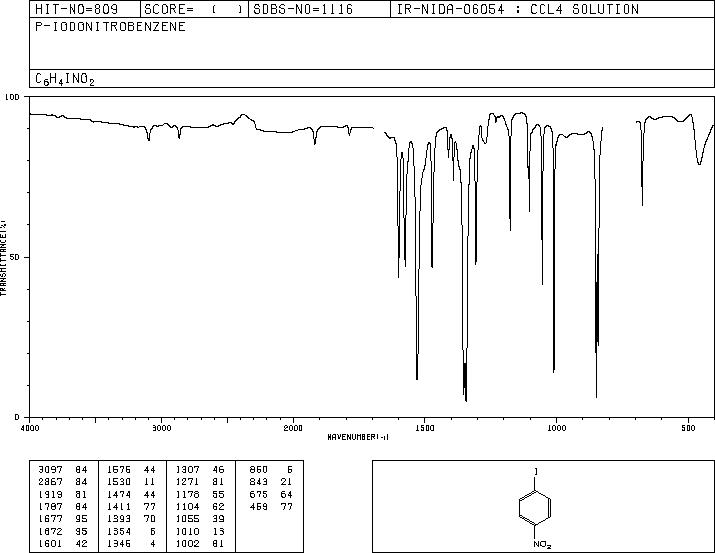Viewport: 715px width, 553px height.
Task: Click IR-NIDA-06054 CCL4 SOLUTION label
Action: tap(518, 9)
